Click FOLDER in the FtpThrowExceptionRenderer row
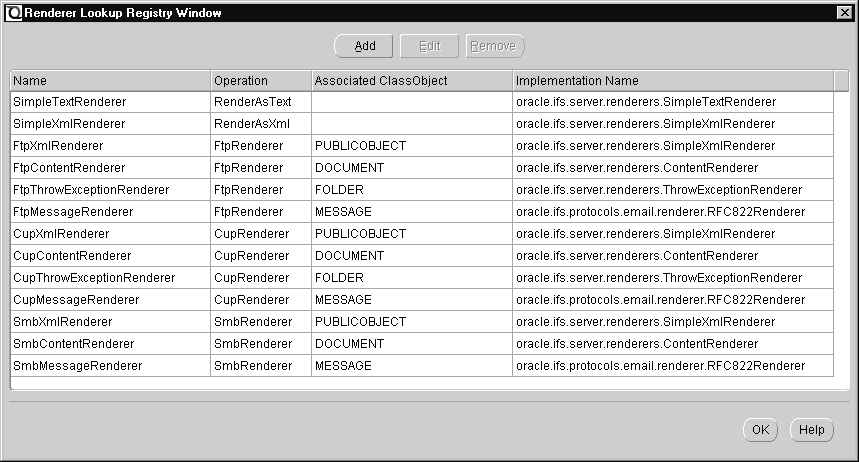The image size is (859, 462). coord(412,190)
